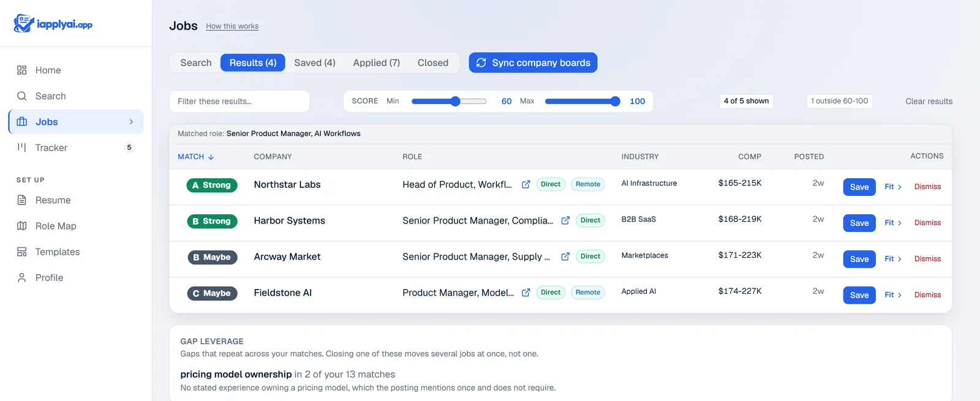Open external link for Arcway Market role
Image resolution: width=980 pixels, height=401 pixels.
point(565,257)
